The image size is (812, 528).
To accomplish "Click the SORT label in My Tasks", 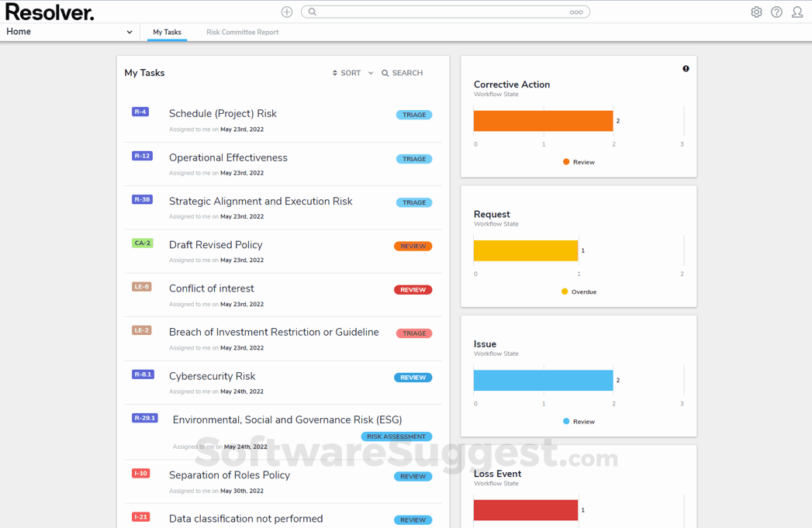I will click(351, 73).
